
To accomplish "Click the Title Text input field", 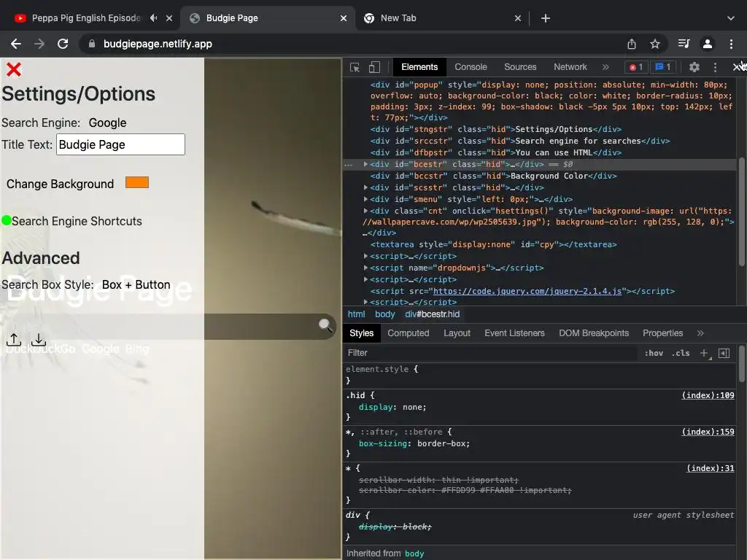I will [x=120, y=144].
